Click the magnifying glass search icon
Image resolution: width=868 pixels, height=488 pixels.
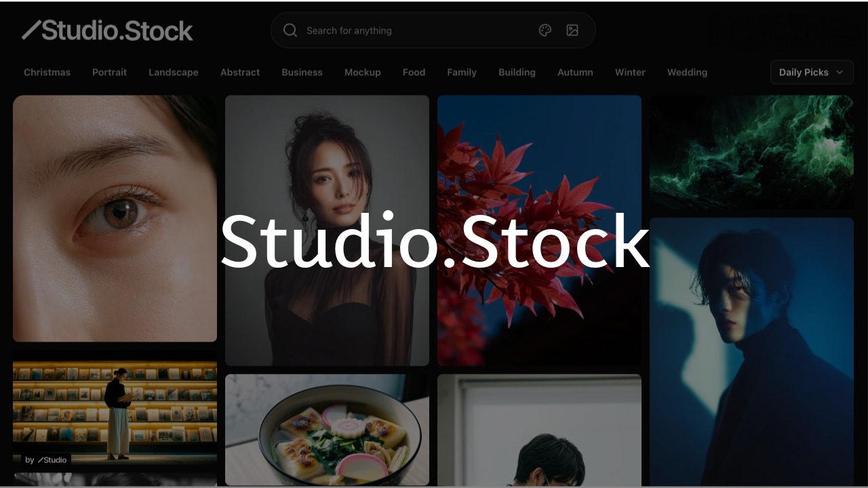[290, 30]
